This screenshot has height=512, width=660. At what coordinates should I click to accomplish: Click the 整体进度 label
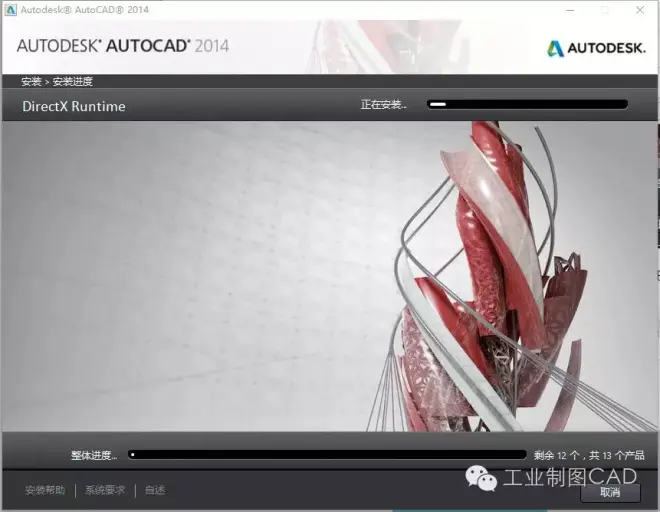pos(94,455)
